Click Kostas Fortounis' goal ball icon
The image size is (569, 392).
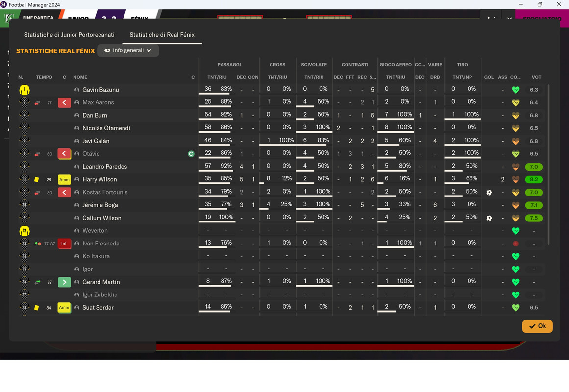click(x=489, y=193)
